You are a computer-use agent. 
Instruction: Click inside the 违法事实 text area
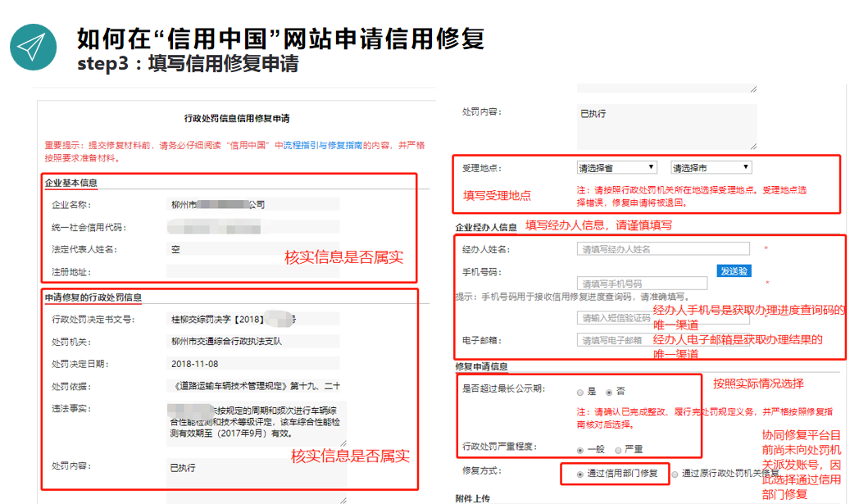(x=257, y=425)
